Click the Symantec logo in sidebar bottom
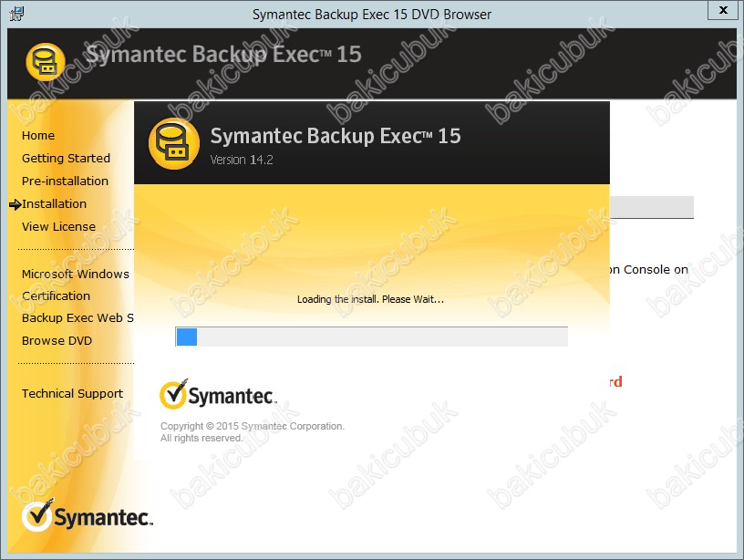This screenshot has height=560, width=744. point(88,516)
